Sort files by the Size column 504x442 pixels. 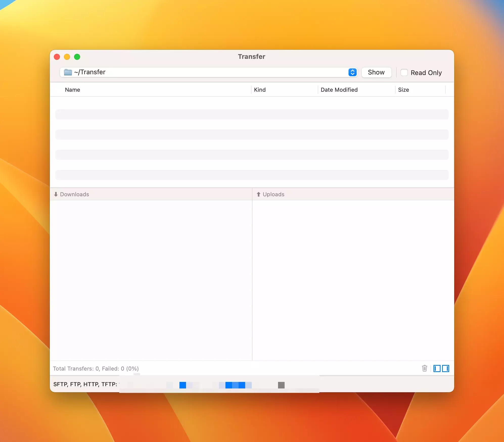[403, 90]
